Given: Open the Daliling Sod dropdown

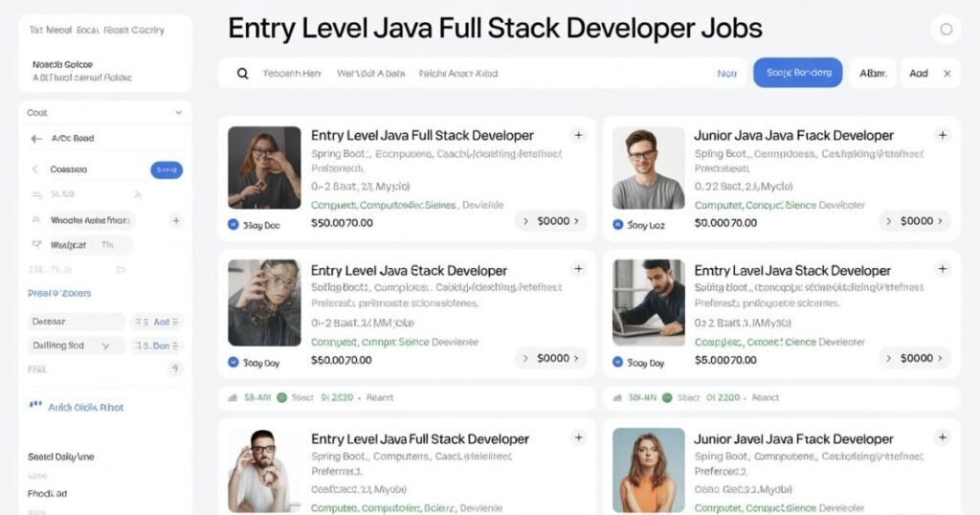Looking at the screenshot, I should [x=77, y=346].
